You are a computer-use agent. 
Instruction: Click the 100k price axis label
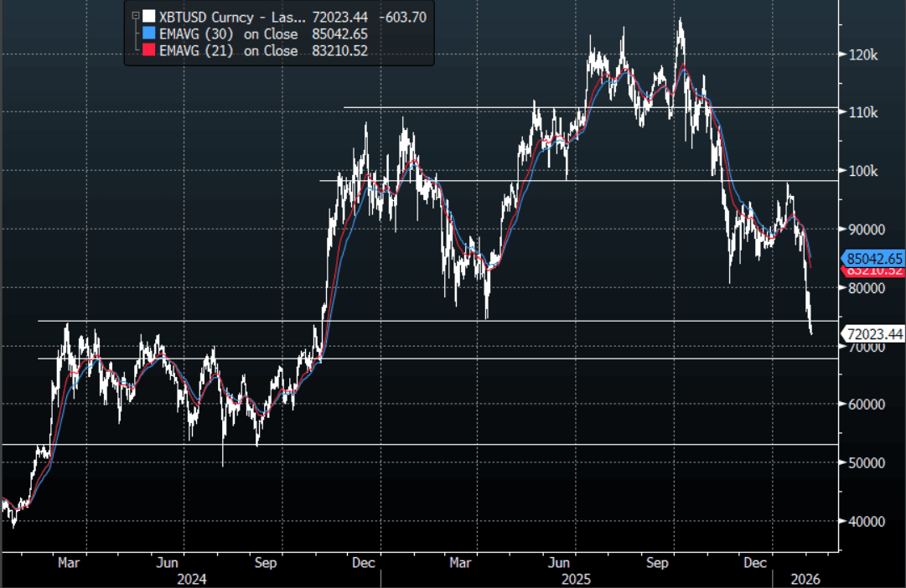(x=863, y=171)
